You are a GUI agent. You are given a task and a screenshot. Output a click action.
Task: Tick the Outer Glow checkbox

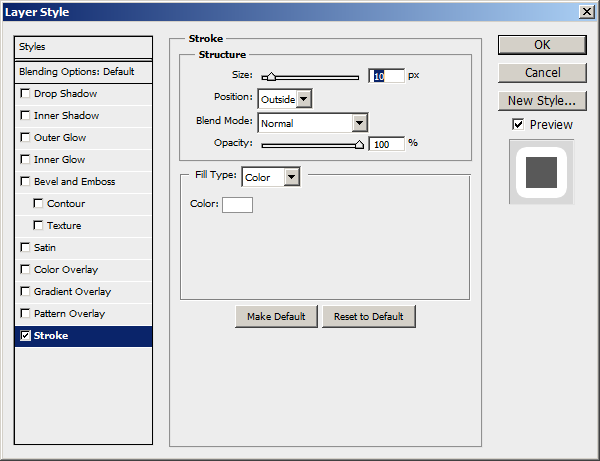pyautogui.click(x=25, y=137)
